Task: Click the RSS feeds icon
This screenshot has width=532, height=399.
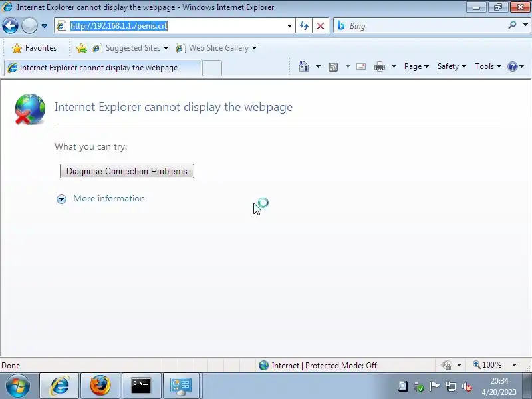Action: point(333,67)
